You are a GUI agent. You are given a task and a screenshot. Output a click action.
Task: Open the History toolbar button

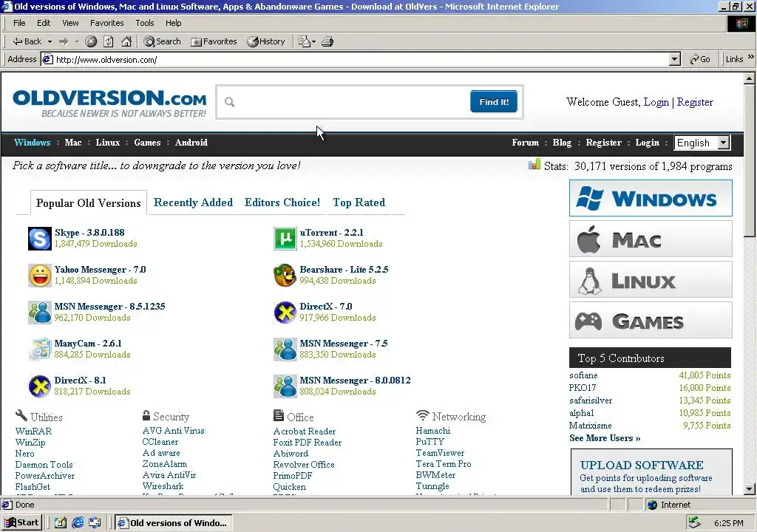tap(266, 41)
